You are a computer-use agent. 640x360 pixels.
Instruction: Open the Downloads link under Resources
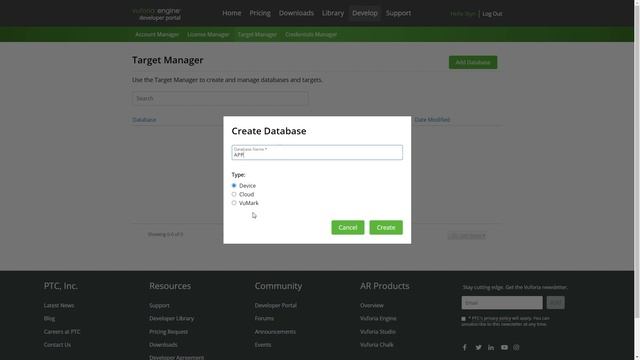pyautogui.click(x=163, y=345)
